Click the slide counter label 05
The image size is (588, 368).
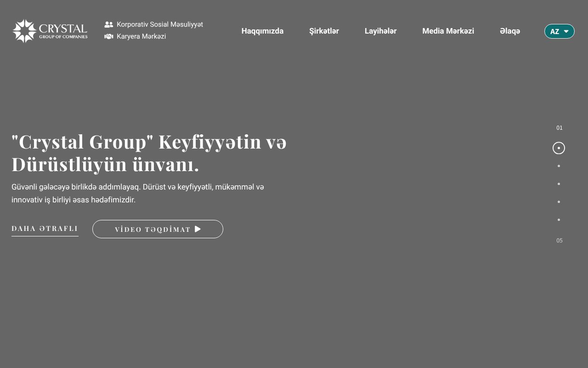[x=559, y=240]
